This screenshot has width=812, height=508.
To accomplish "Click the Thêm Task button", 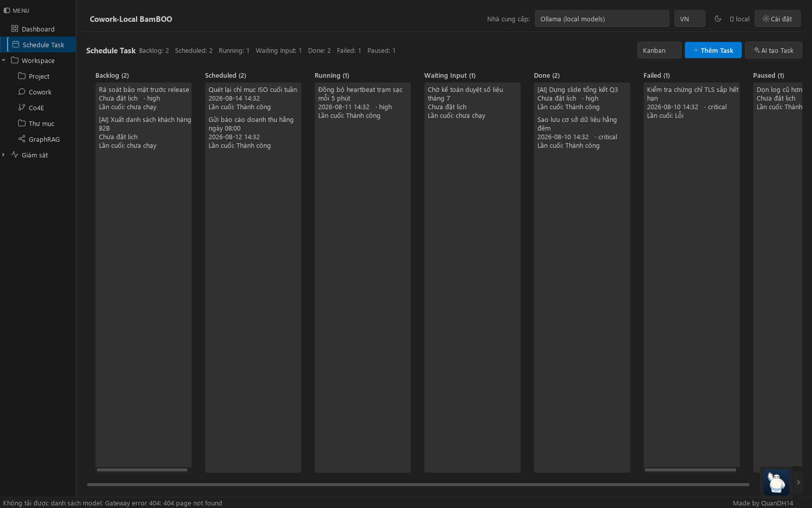I will pyautogui.click(x=713, y=50).
